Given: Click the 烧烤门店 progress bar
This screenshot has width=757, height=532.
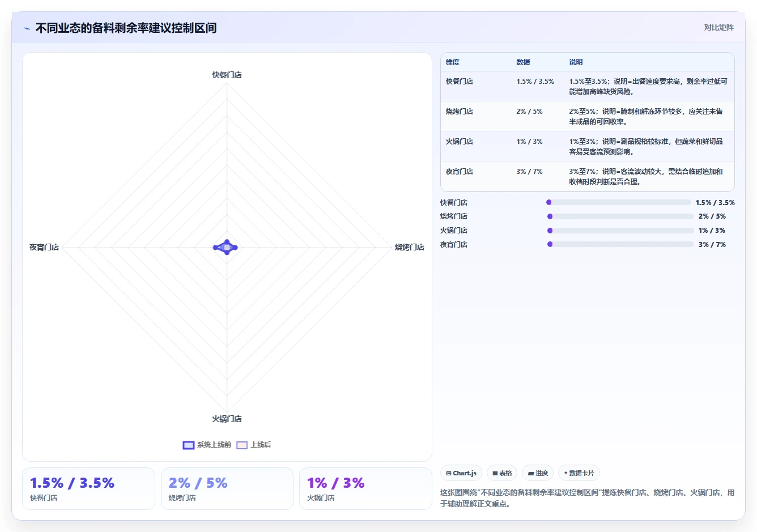Looking at the screenshot, I should click(x=620, y=216).
